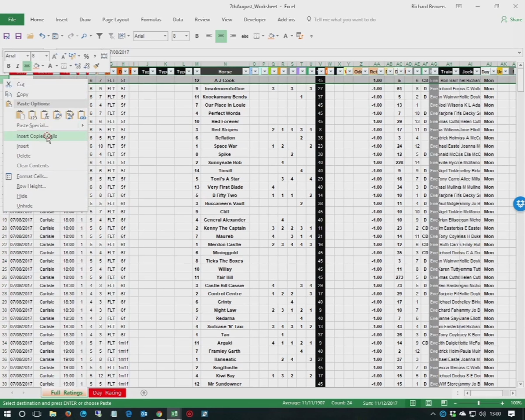
Task: Click the Open folder icon in toolbar
Action: tap(30, 36)
